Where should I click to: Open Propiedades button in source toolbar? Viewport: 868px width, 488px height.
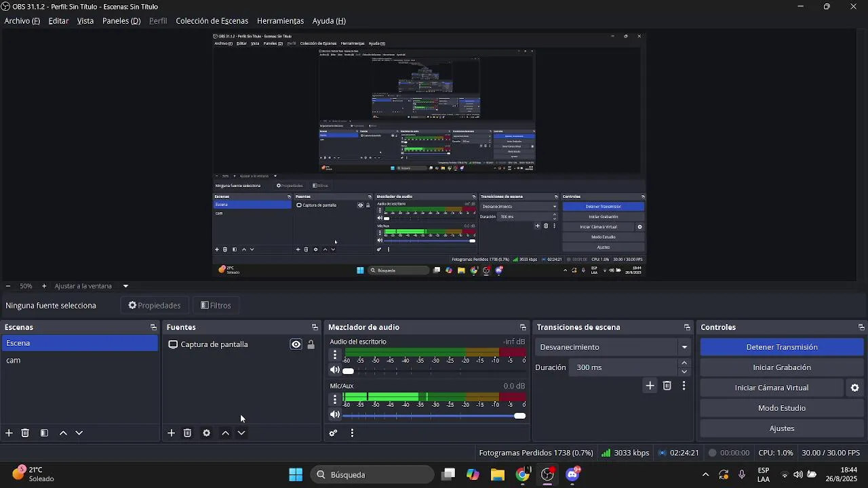coord(155,306)
